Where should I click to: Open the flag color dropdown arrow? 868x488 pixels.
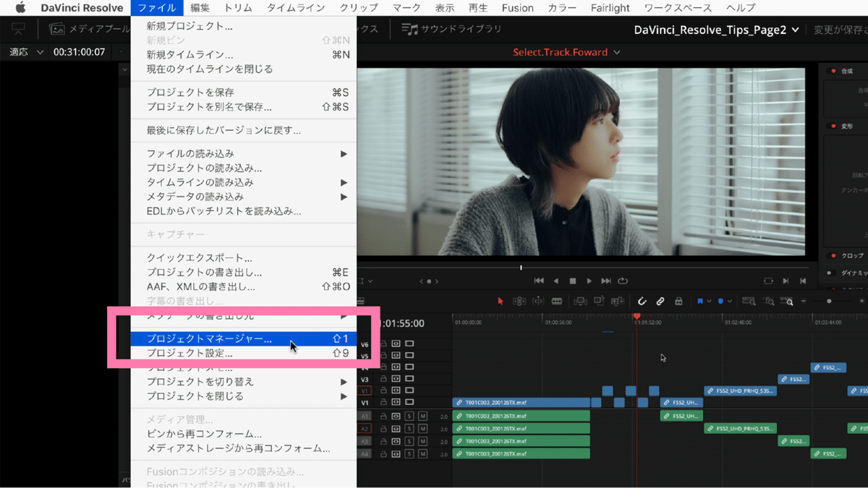710,301
